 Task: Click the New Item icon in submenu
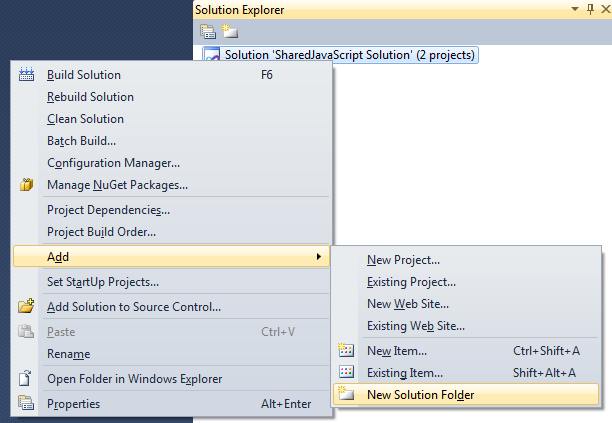click(x=347, y=351)
